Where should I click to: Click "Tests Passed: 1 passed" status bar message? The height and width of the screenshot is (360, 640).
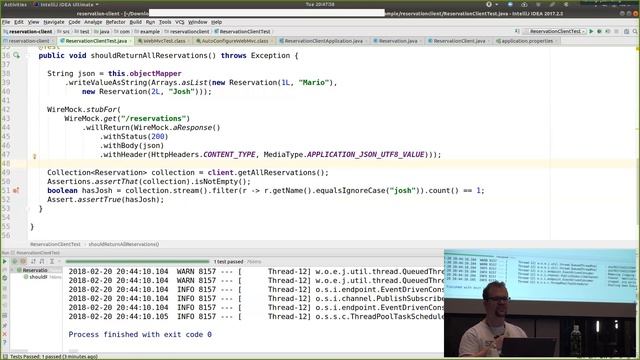pyautogui.click(x=53, y=357)
